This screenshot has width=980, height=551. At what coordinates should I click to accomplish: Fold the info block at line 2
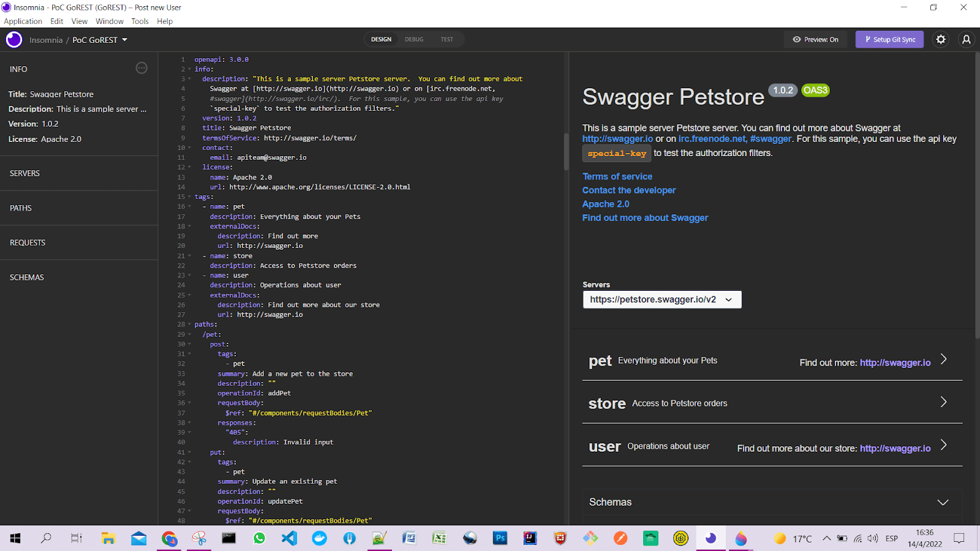pos(189,69)
